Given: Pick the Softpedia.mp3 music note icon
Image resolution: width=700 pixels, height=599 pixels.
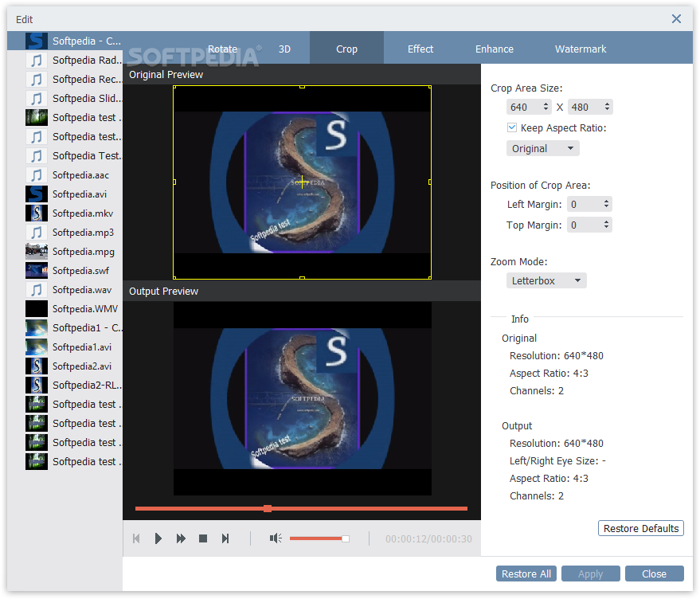Looking at the screenshot, I should click(x=37, y=233).
